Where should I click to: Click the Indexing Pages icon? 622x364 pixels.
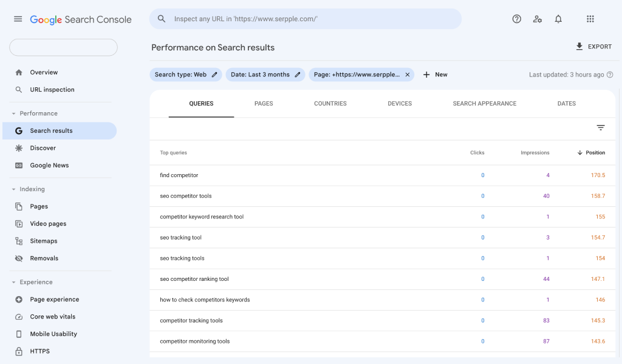pos(19,206)
